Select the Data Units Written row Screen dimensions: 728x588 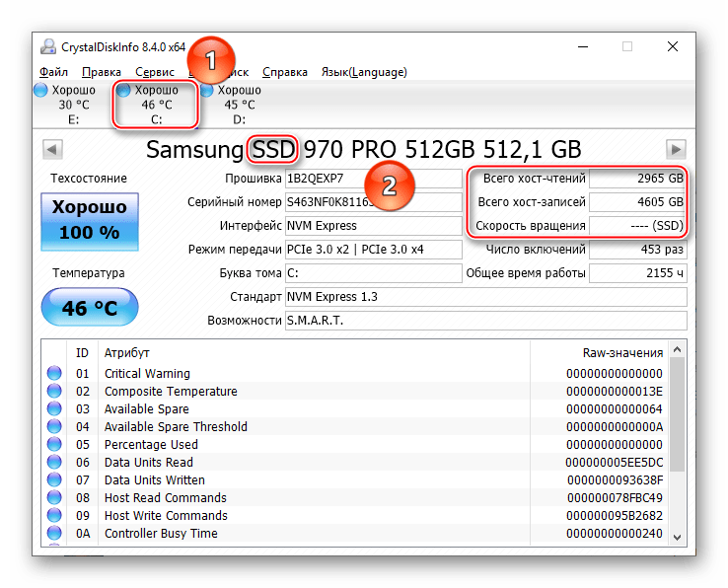click(x=355, y=479)
